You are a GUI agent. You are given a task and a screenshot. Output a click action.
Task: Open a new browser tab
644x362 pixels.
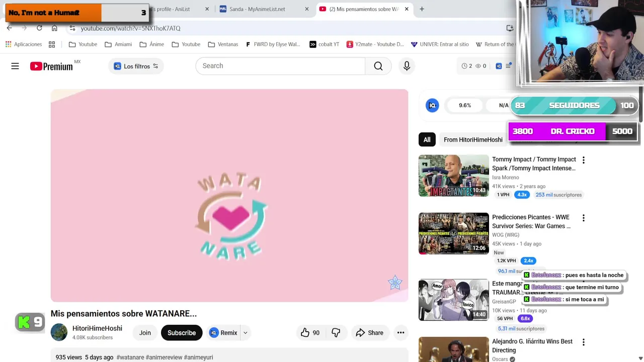[422, 9]
